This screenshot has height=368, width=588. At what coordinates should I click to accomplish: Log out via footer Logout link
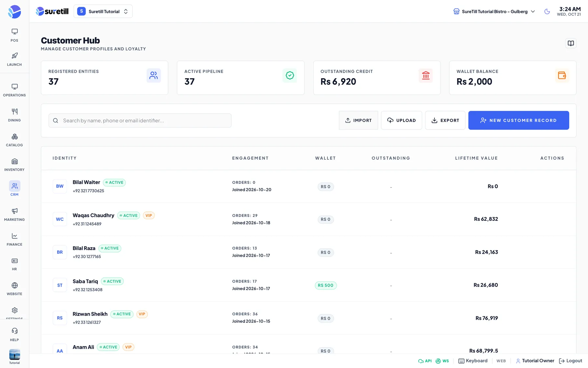pyautogui.click(x=571, y=361)
